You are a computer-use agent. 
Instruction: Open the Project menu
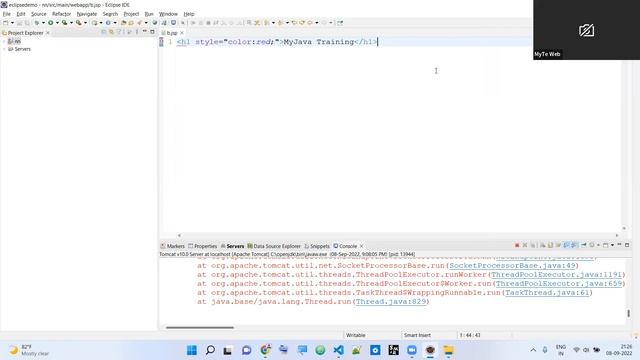(131, 14)
